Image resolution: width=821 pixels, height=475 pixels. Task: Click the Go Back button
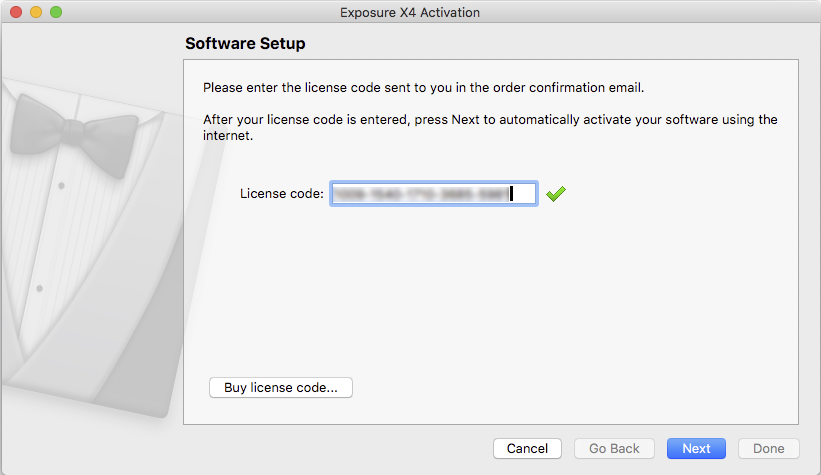(x=614, y=448)
